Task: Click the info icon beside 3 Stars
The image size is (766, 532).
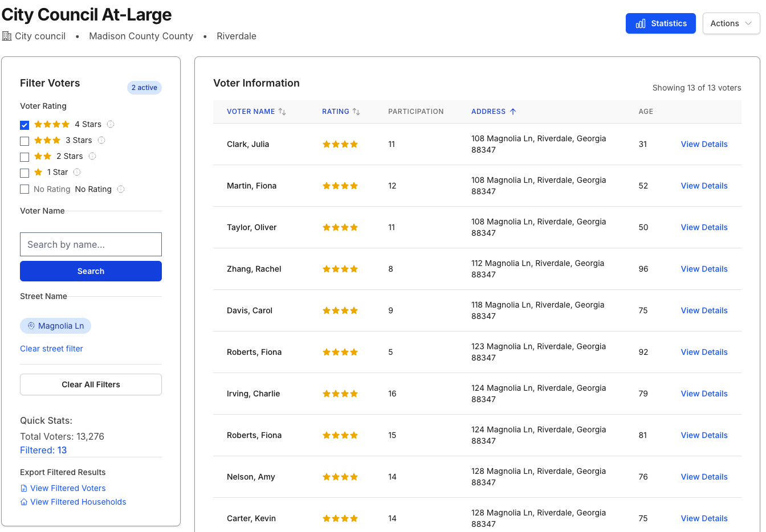Action: click(x=101, y=140)
